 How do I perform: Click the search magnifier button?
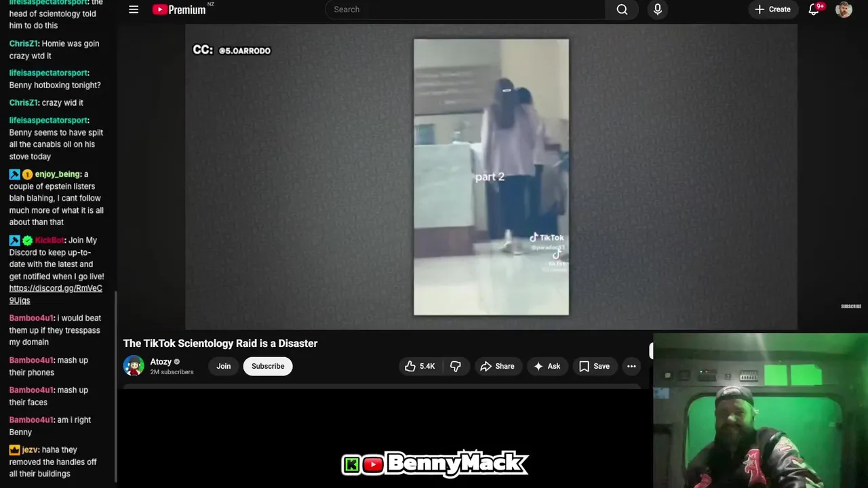[622, 9]
